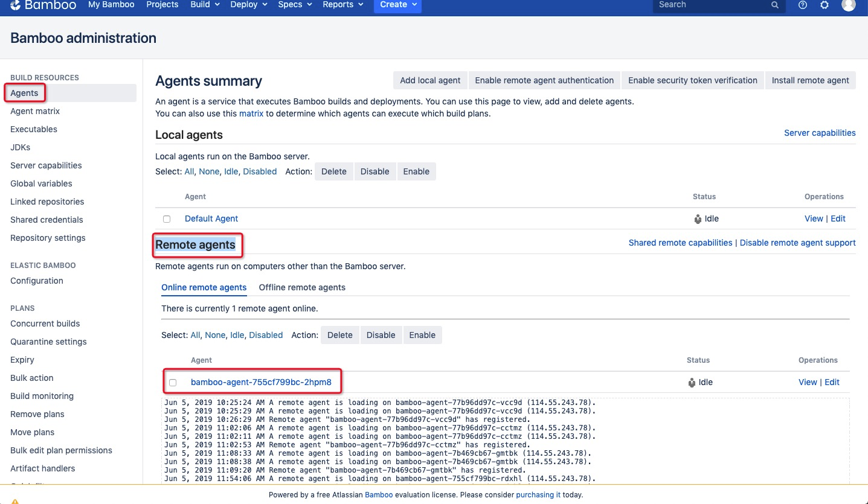Open sidebar Server capabilities item
The image size is (868, 504).
click(x=46, y=165)
